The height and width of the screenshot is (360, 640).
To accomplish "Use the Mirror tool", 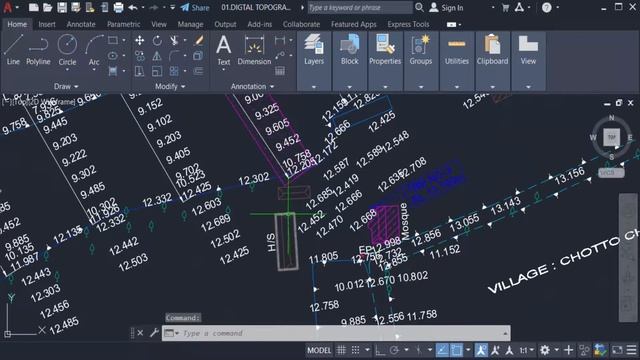I will (x=157, y=56).
